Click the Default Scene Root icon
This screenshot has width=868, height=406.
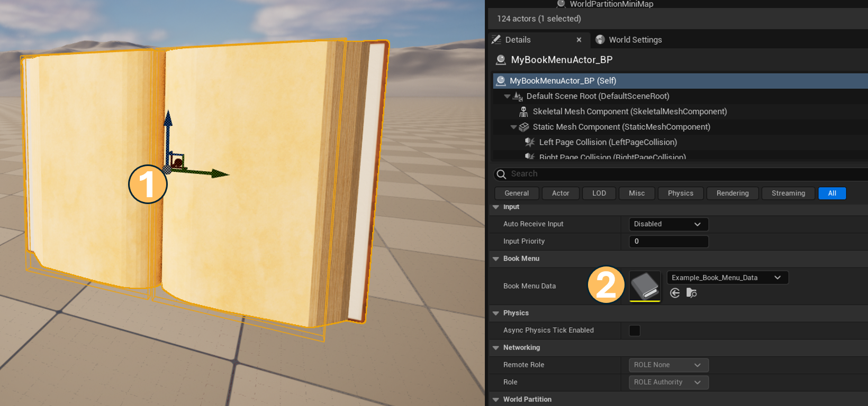[x=518, y=96]
